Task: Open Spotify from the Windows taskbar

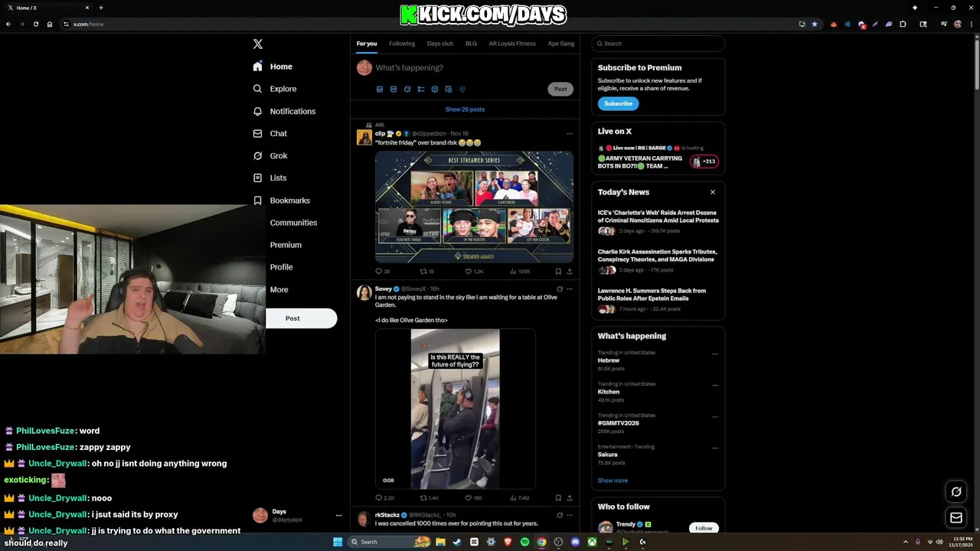Action: pos(524,542)
